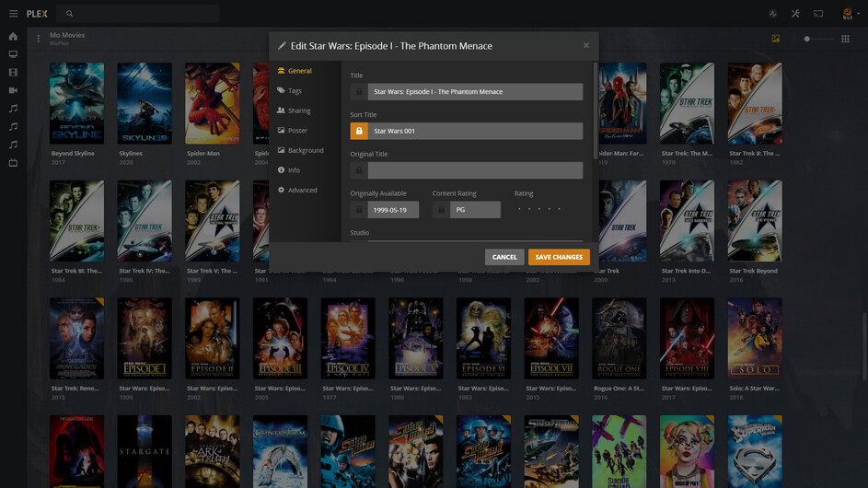Image resolution: width=868 pixels, height=488 pixels.
Task: Click the "Star Trek III: The..." title text
Action: [76, 271]
